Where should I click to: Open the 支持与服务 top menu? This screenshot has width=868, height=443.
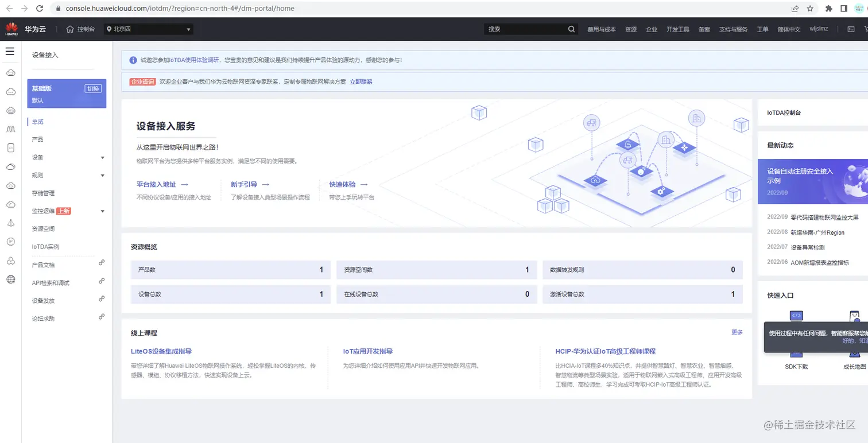click(x=733, y=29)
